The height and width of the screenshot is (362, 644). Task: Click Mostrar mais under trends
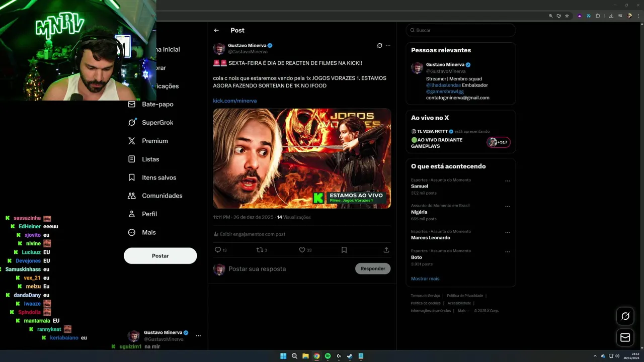pyautogui.click(x=425, y=279)
